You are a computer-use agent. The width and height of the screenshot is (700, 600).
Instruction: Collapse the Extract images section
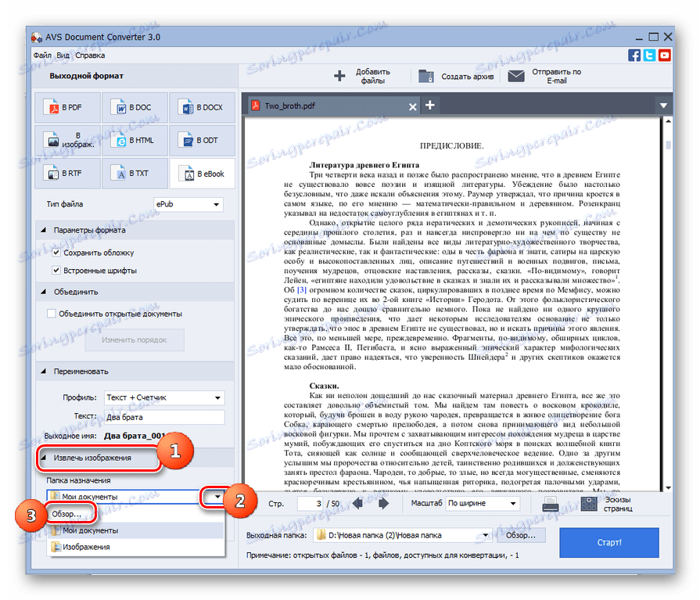(43, 458)
